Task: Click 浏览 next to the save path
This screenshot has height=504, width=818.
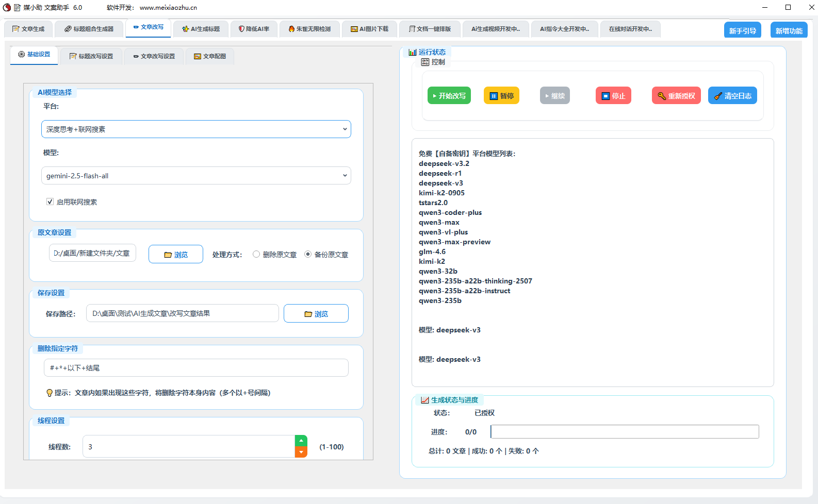Action: pyautogui.click(x=316, y=314)
